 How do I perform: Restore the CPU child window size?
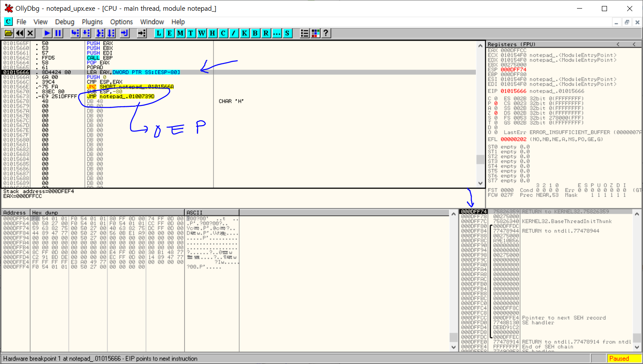pos(627,22)
